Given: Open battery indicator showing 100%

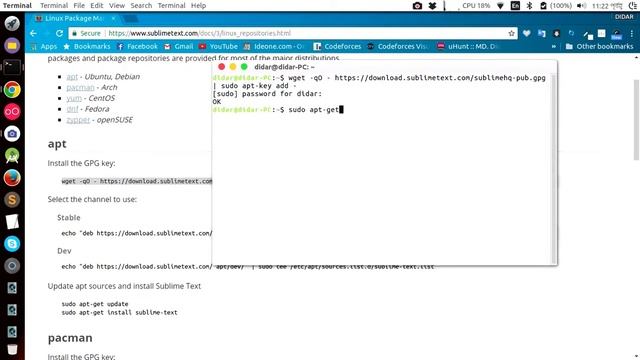Looking at the screenshot, I should pos(556,6).
